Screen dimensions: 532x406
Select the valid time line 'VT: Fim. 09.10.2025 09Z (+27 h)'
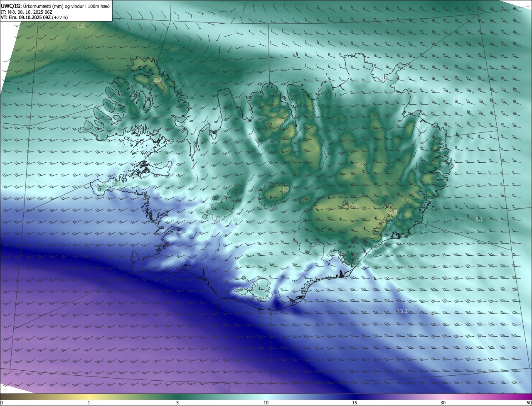[x=34, y=18]
